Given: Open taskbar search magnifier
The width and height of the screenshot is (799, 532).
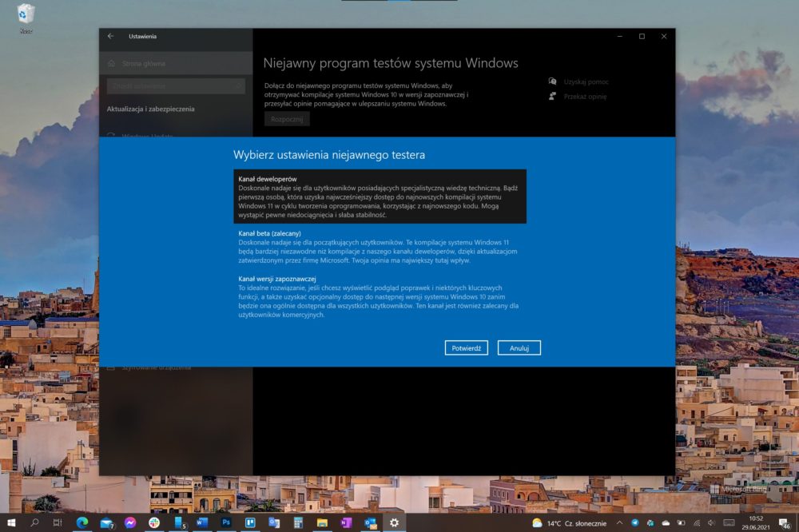Looking at the screenshot, I should coord(34,522).
